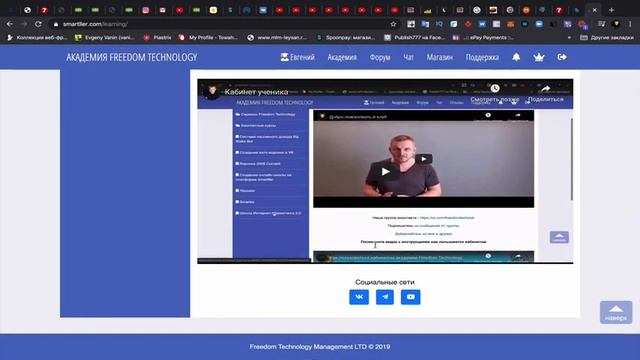Click the Академия Freedom Technology logo
The height and width of the screenshot is (360, 640).
(131, 57)
